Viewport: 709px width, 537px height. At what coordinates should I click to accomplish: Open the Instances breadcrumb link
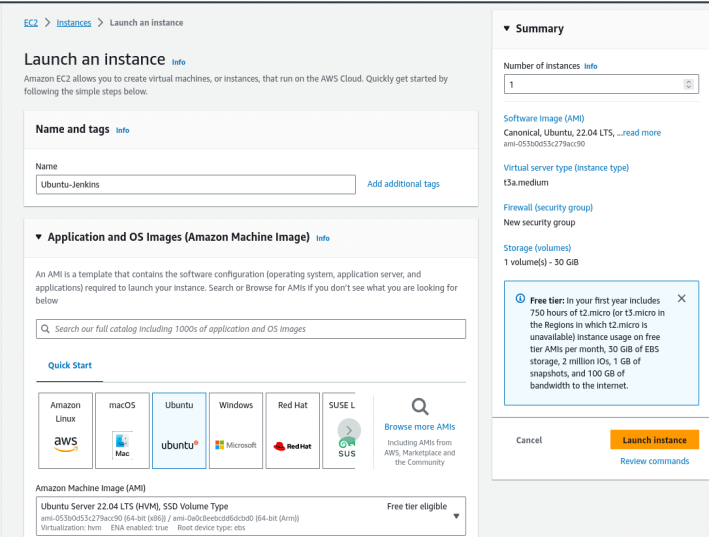coord(74,23)
